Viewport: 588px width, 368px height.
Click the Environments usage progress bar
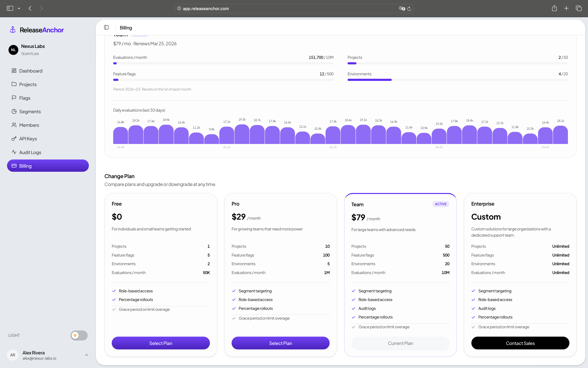click(457, 80)
